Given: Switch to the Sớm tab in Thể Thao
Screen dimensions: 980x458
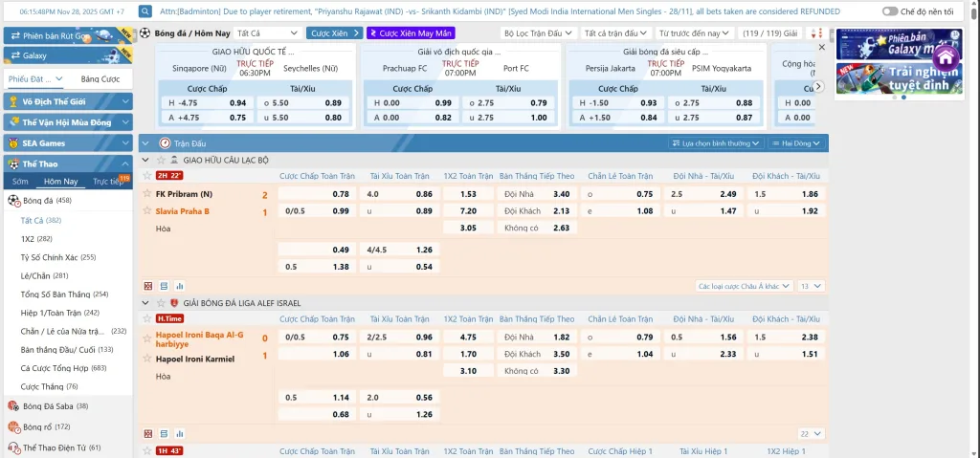Looking at the screenshot, I should [x=20, y=181].
